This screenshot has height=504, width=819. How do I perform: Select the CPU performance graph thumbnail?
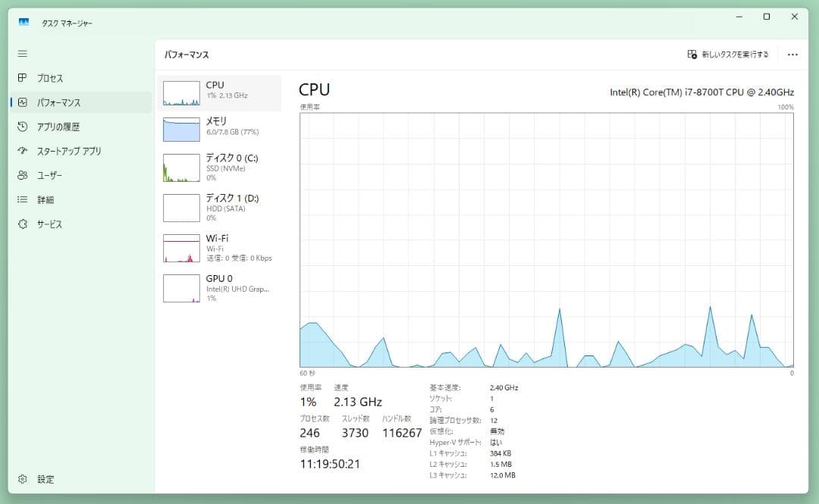point(181,93)
